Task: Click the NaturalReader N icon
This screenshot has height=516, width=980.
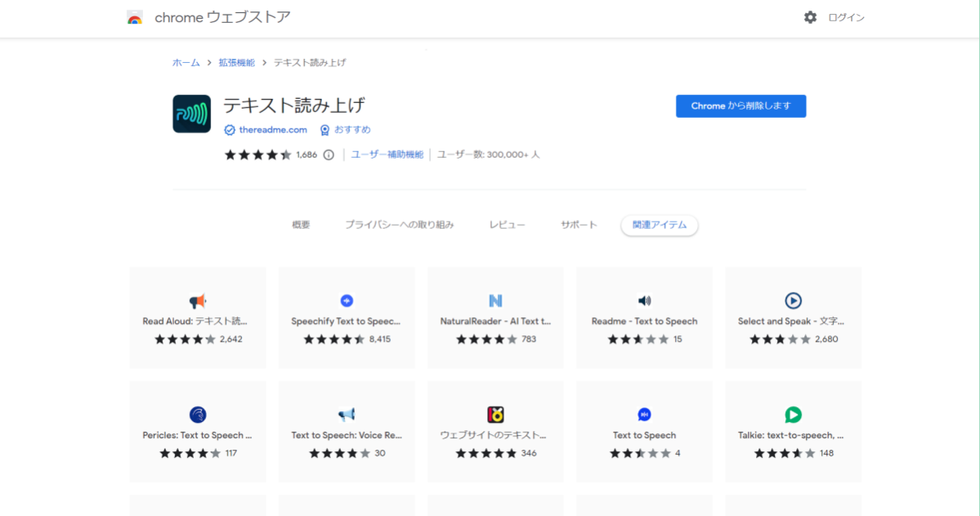Action: (x=495, y=301)
